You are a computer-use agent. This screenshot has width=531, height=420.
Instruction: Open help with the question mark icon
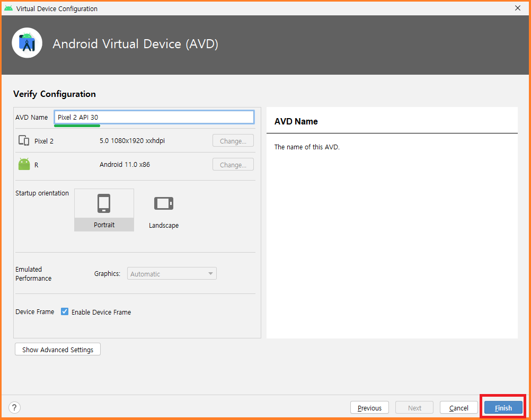click(14, 407)
